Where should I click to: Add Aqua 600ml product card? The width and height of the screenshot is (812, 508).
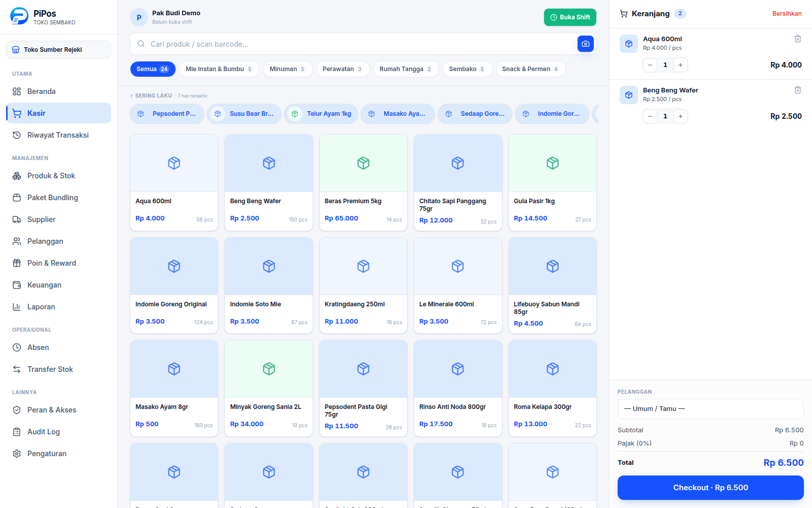tap(174, 182)
